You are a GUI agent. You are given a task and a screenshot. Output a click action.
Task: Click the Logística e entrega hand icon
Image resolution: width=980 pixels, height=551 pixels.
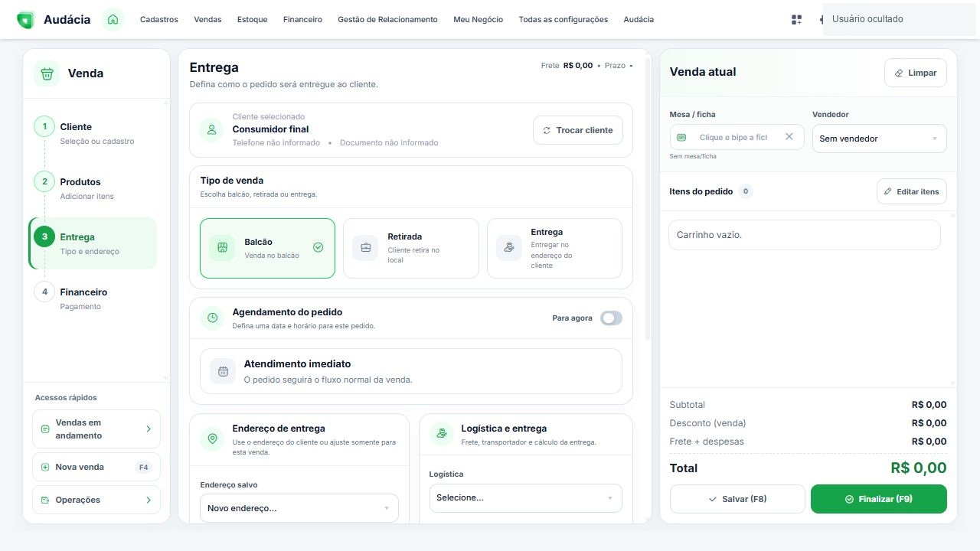(x=441, y=433)
